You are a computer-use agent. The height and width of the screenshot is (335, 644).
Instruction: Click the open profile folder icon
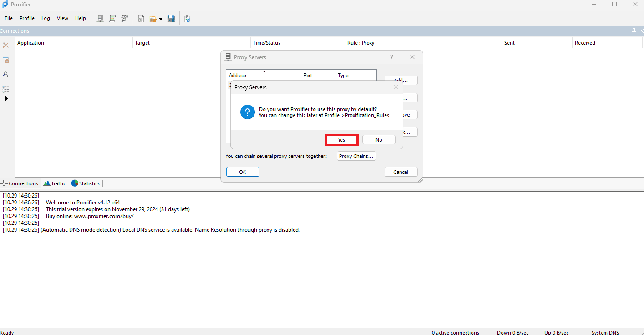[x=153, y=19]
